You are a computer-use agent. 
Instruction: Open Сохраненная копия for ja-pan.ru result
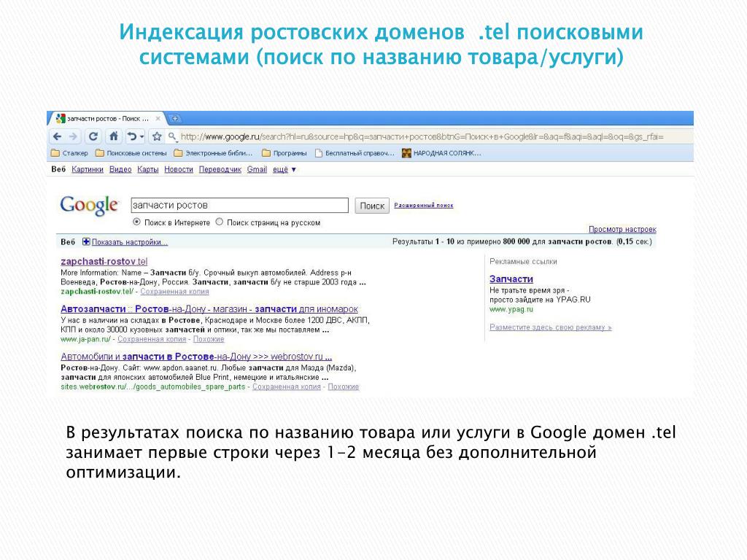click(x=152, y=339)
